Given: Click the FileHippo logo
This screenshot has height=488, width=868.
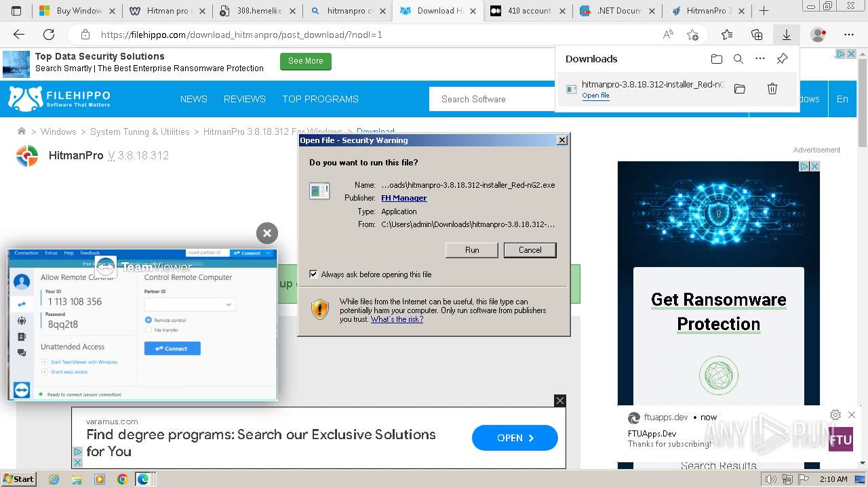Looking at the screenshot, I should 59,99.
